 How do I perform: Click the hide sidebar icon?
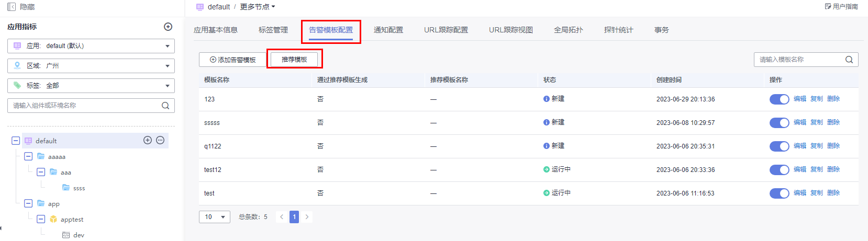(x=12, y=7)
